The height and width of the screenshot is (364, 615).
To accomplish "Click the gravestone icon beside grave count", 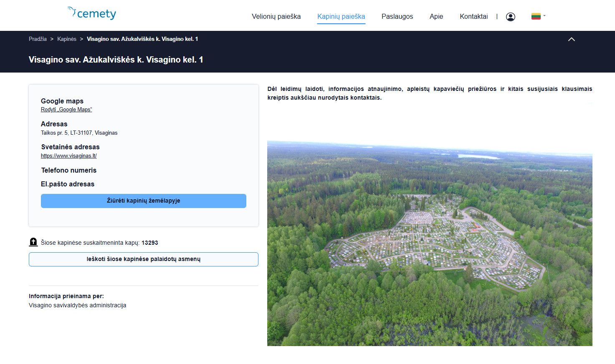I will pos(33,242).
